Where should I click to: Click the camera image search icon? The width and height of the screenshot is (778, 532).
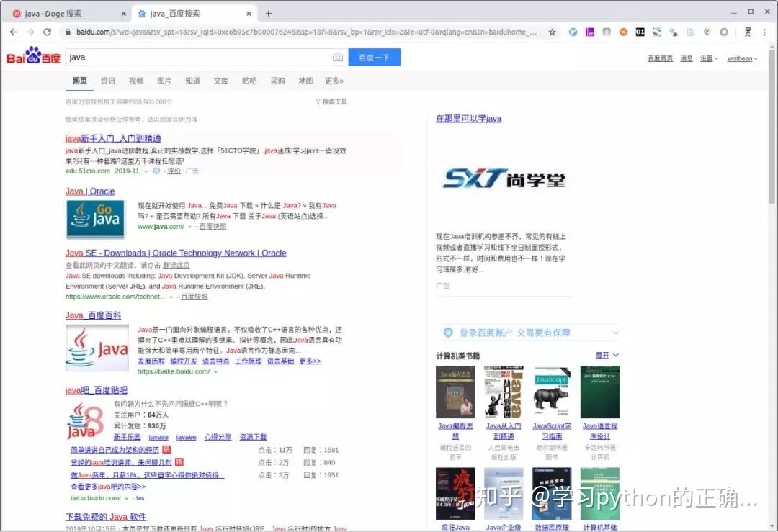click(x=338, y=57)
